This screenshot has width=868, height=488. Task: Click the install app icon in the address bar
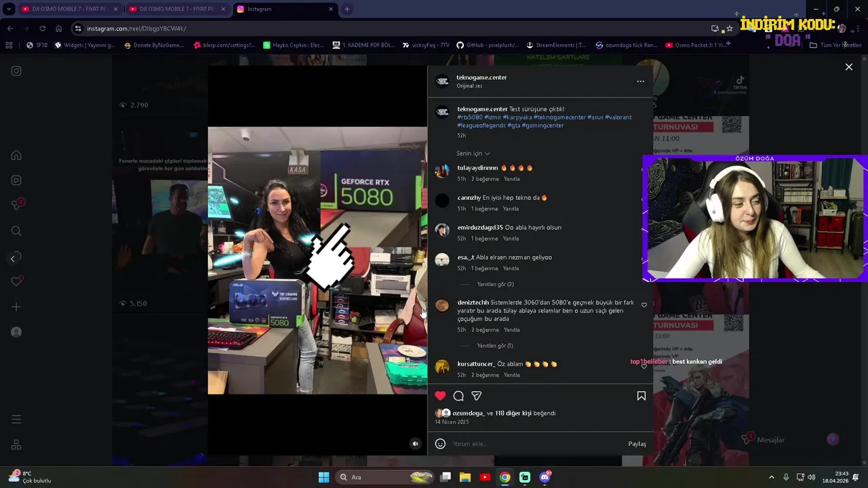715,28
